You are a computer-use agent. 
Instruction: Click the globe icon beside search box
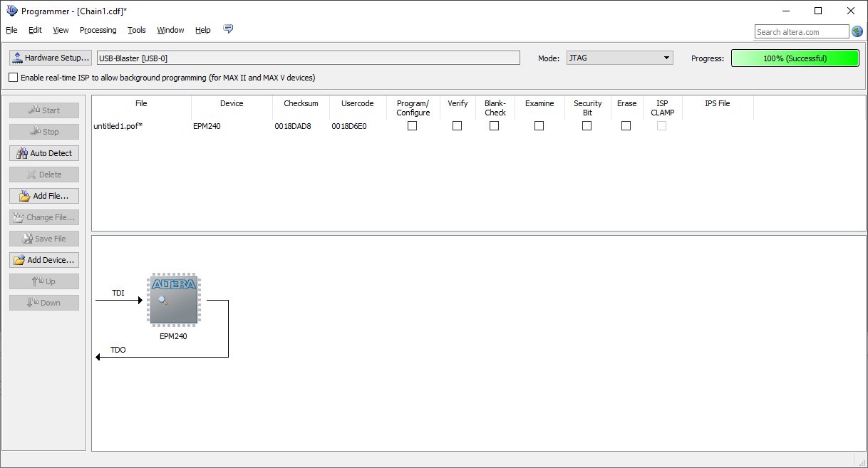point(857,31)
